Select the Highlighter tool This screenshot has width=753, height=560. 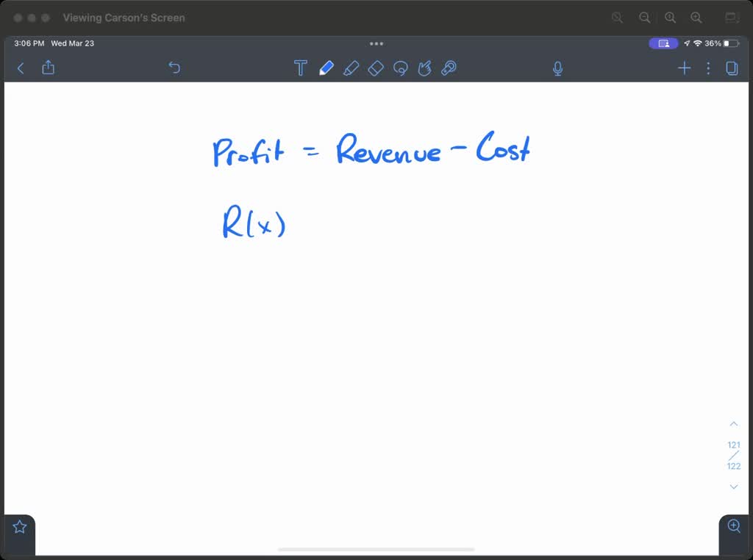click(351, 68)
